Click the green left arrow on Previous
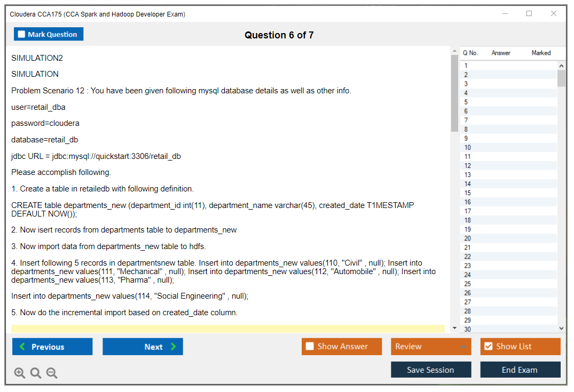Image resolution: width=574 pixels, height=392 pixels. tap(22, 347)
